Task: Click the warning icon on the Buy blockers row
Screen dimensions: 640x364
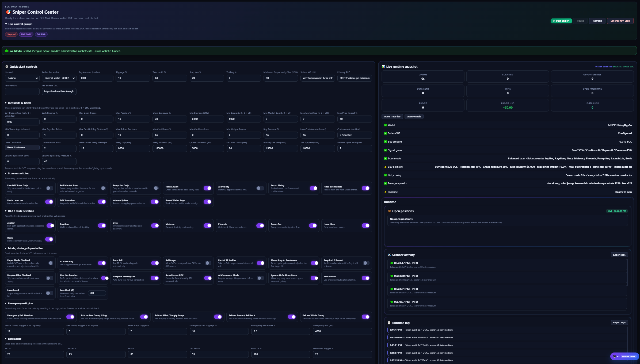Action: coord(385,167)
